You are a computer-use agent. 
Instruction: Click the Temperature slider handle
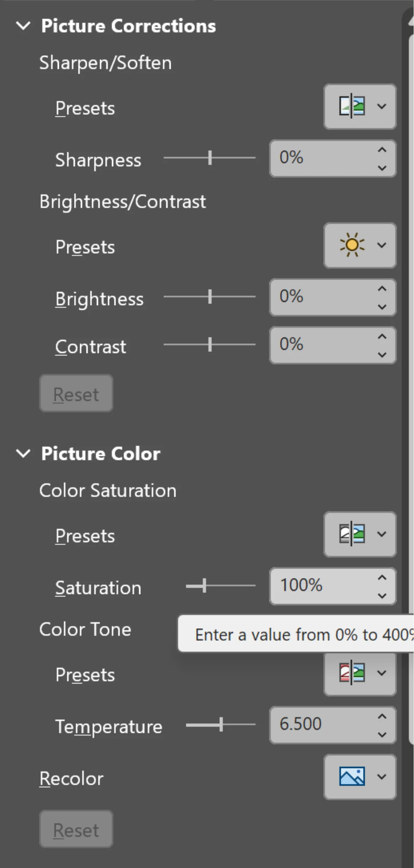(221, 725)
